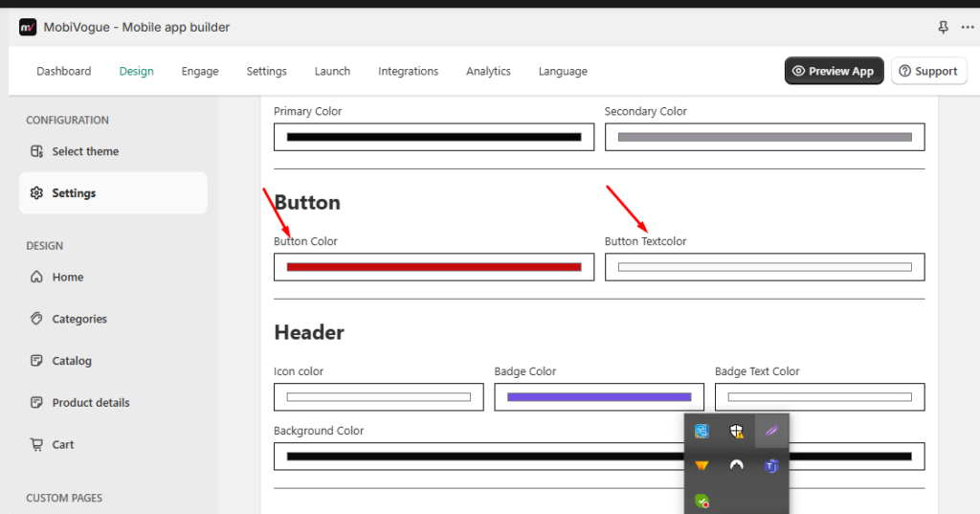Click the Select theme sidebar icon
Screen dimensions: 980x514
[x=37, y=151]
